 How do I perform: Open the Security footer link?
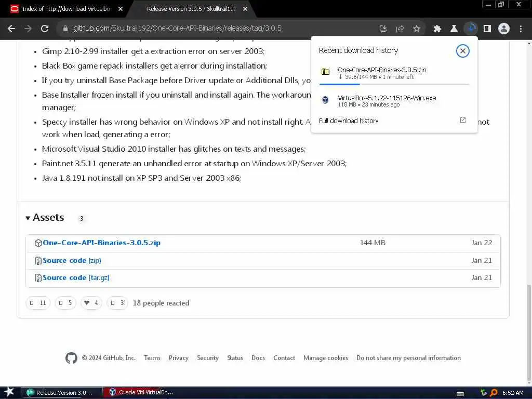pos(208,358)
